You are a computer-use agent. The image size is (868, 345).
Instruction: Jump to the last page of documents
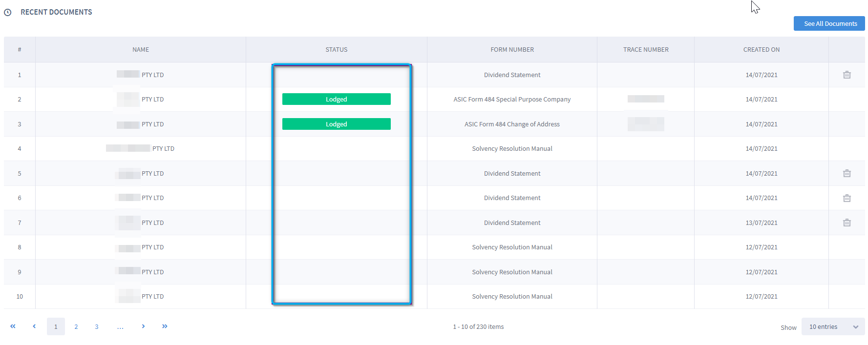[165, 326]
